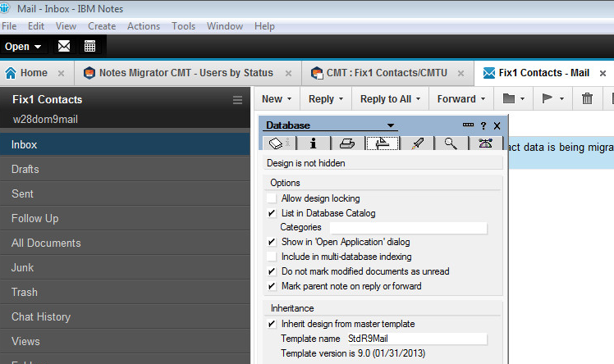Open the folder button dropdown arrow
This screenshot has width=614, height=364.
coord(522,99)
